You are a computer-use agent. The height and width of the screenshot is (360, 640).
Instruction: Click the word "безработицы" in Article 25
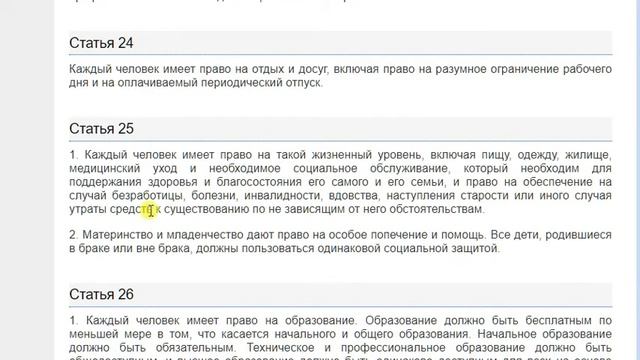148,196
